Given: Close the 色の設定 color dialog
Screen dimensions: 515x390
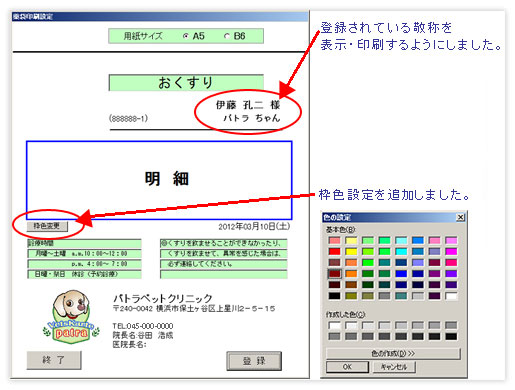Looking at the screenshot, I should tap(460, 217).
